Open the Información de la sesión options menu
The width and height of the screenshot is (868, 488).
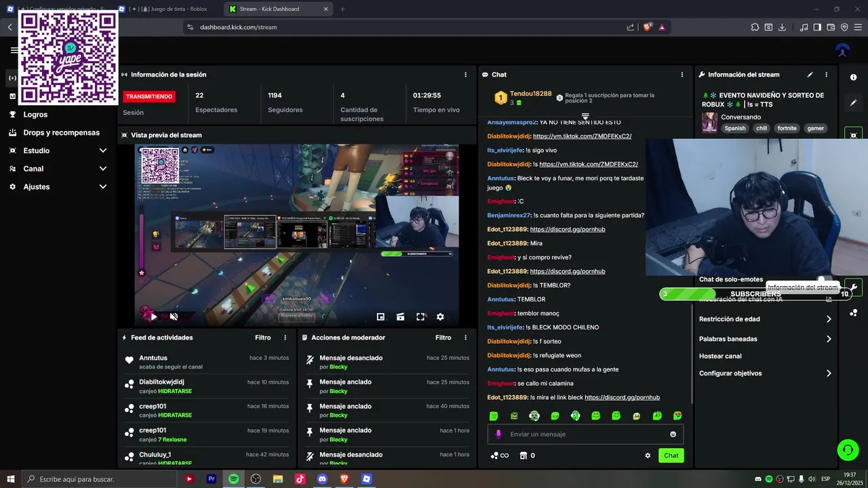pyautogui.click(x=465, y=75)
